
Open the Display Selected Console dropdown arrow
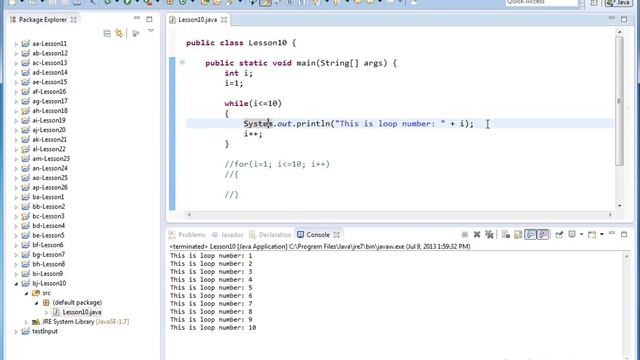click(581, 235)
